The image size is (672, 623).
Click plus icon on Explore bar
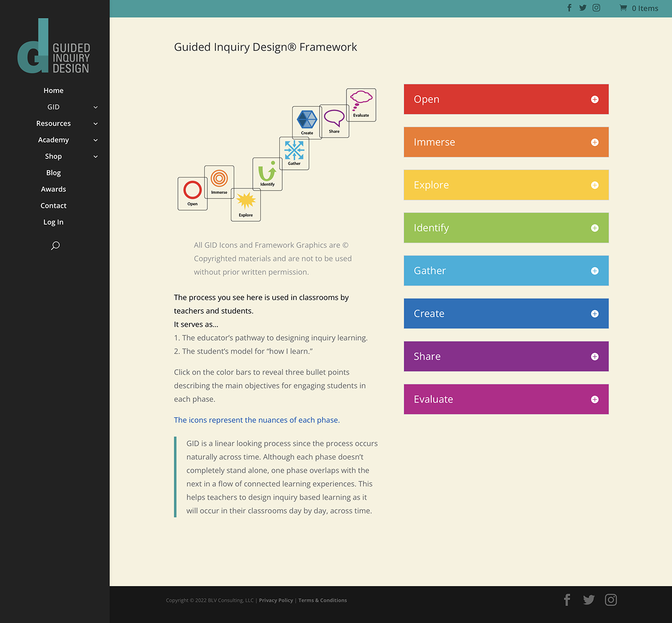point(595,185)
